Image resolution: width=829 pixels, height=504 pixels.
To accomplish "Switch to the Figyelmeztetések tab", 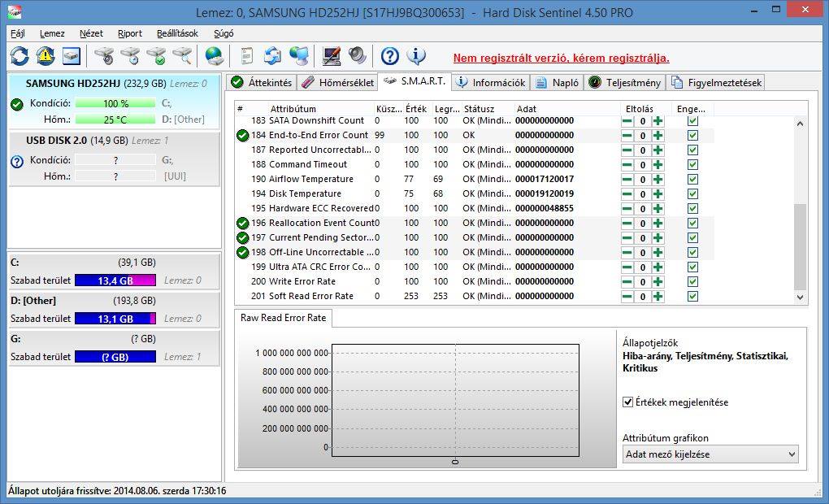I will pos(716,82).
